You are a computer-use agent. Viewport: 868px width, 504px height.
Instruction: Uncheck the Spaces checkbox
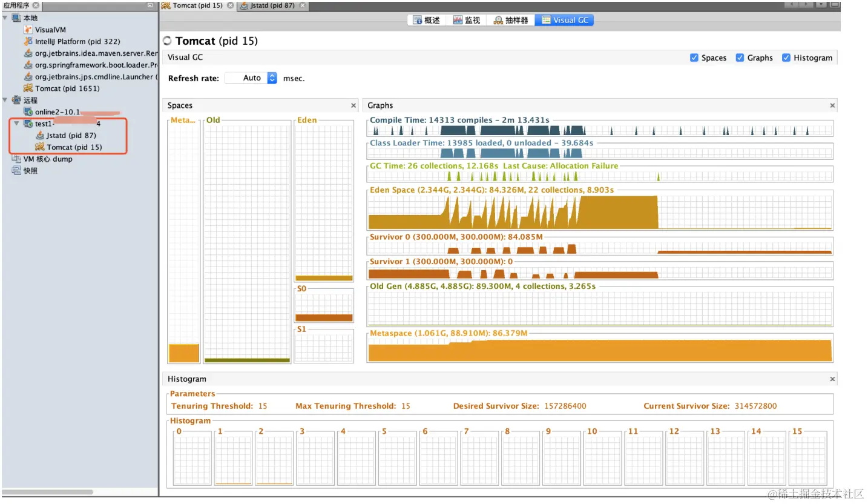[x=694, y=58]
